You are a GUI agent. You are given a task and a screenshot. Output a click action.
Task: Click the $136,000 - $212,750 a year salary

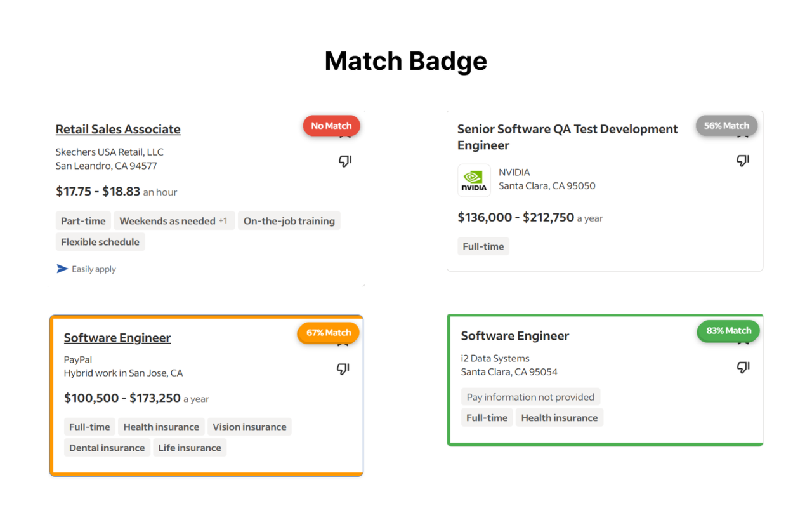click(x=530, y=218)
